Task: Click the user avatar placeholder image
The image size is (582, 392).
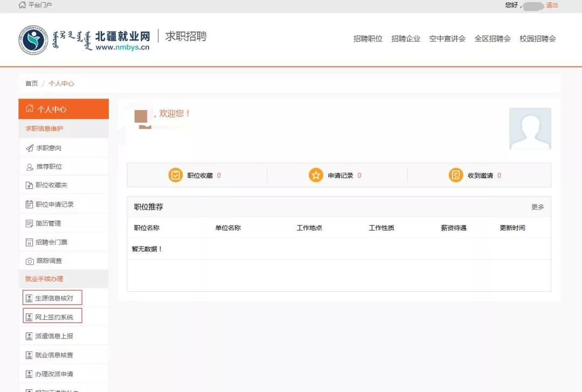Action: (530, 128)
